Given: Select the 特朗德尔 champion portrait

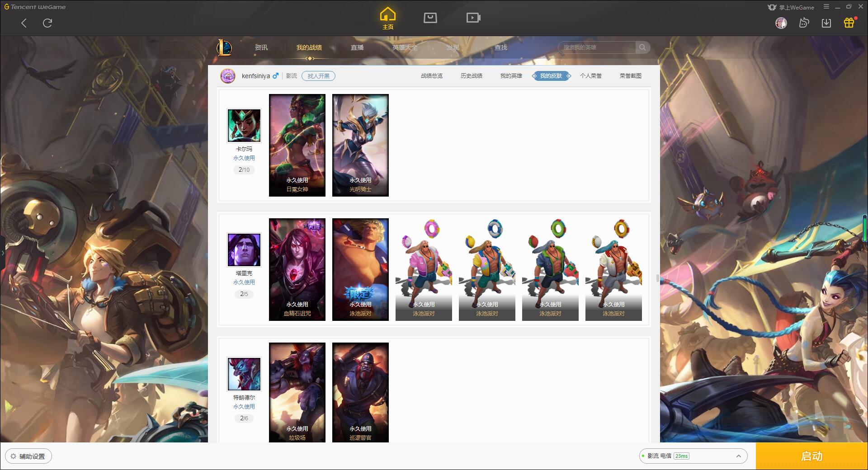Looking at the screenshot, I should 244,374.
